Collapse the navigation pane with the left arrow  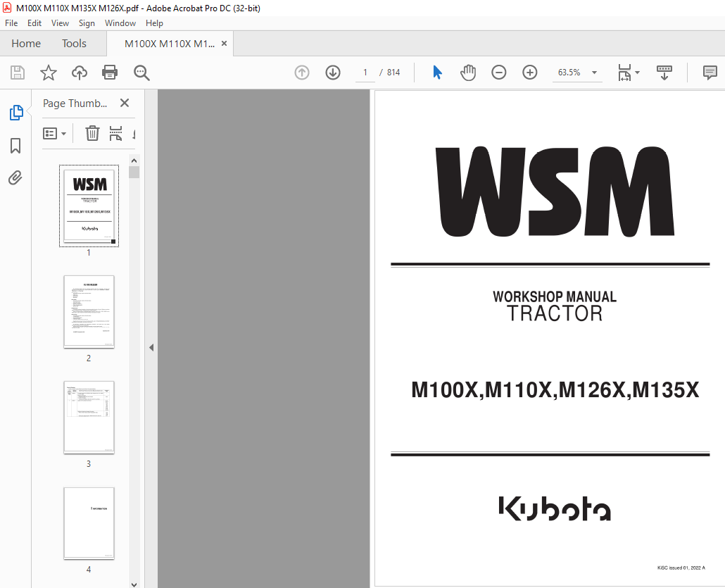[x=151, y=347]
